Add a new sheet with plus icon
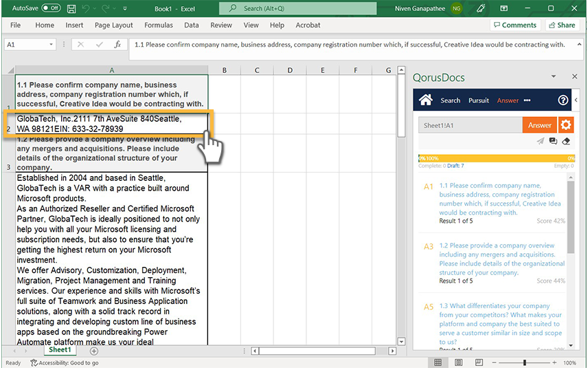This screenshot has width=588, height=368. [94, 351]
